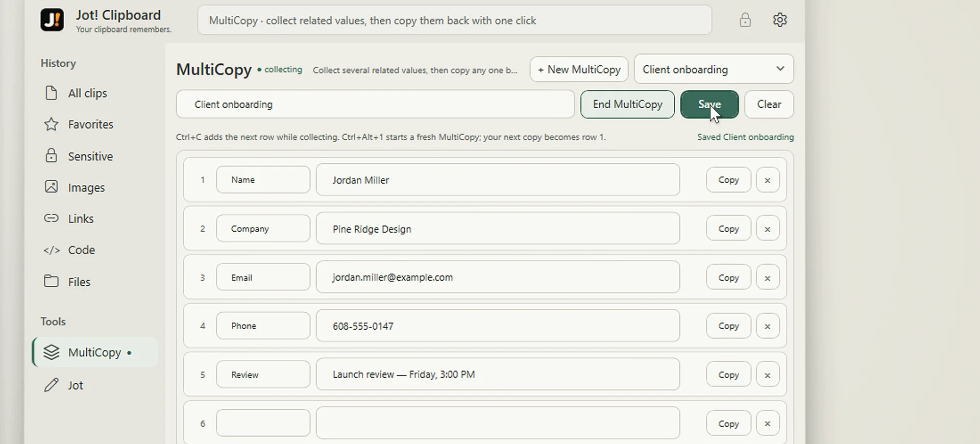Screen dimensions: 980x444
Task: Remove the Company row with ×
Action: 767,229
